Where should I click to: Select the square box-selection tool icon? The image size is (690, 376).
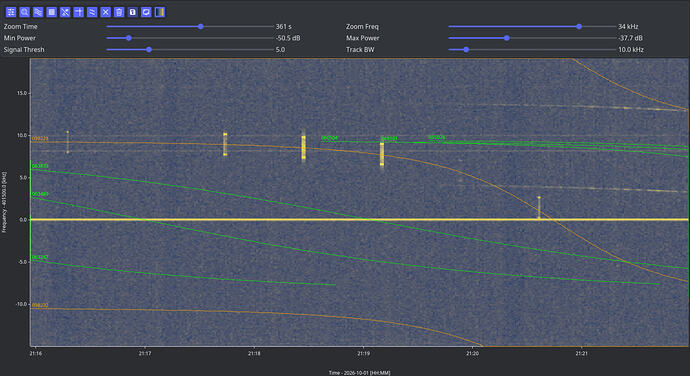pos(51,12)
